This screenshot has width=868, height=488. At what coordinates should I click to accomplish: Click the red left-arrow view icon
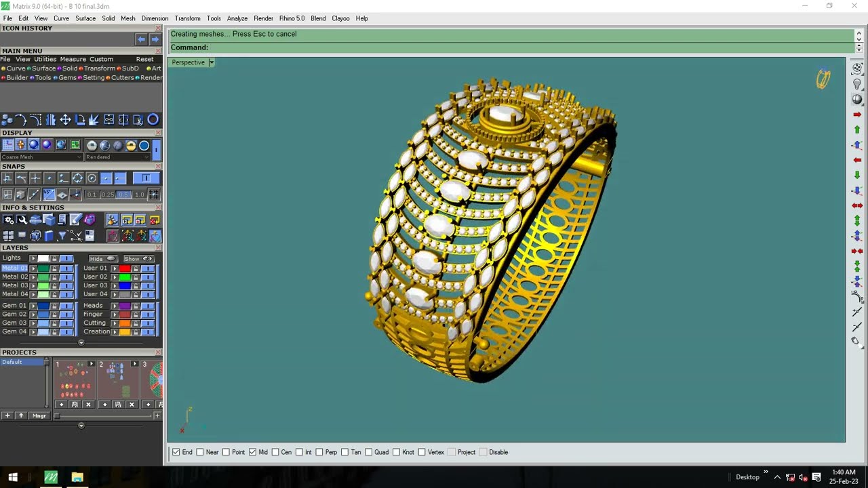click(857, 160)
